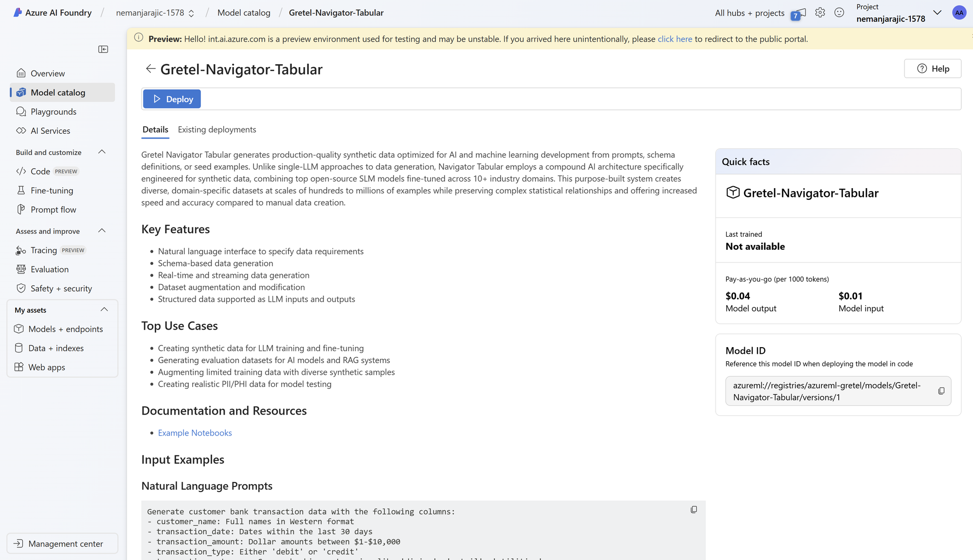Open Evaluation from the sidebar

(63, 269)
